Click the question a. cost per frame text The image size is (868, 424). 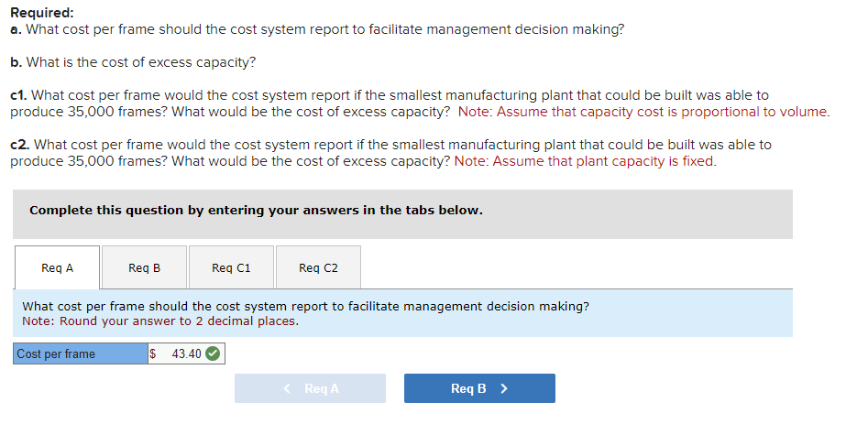(317, 29)
